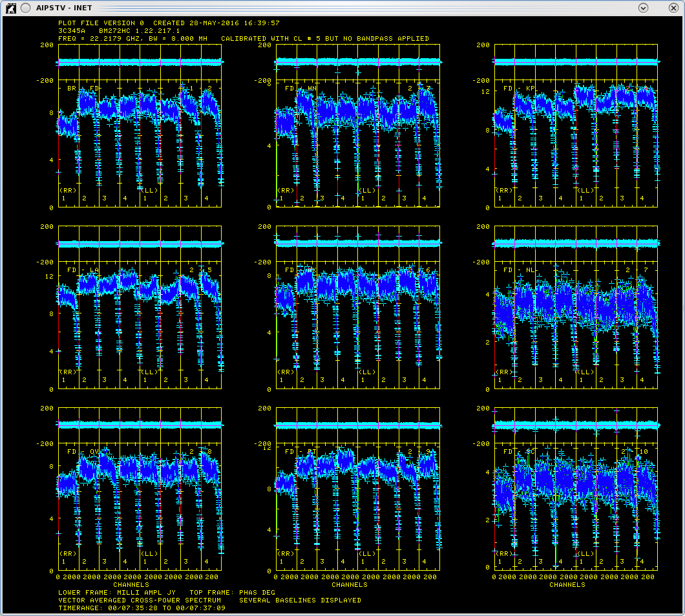Click the FD - NL amplitude spectrum plot
This screenshot has height=616, width=685.
tap(576, 326)
